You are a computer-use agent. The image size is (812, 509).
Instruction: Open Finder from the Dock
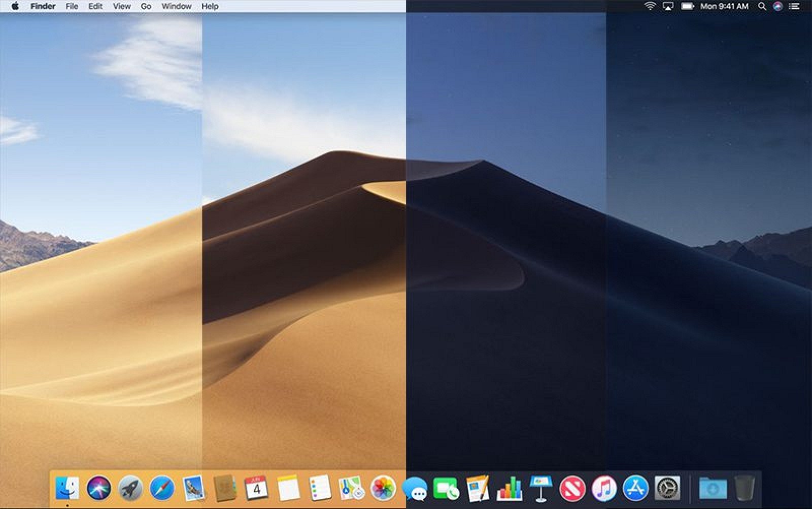[69, 489]
